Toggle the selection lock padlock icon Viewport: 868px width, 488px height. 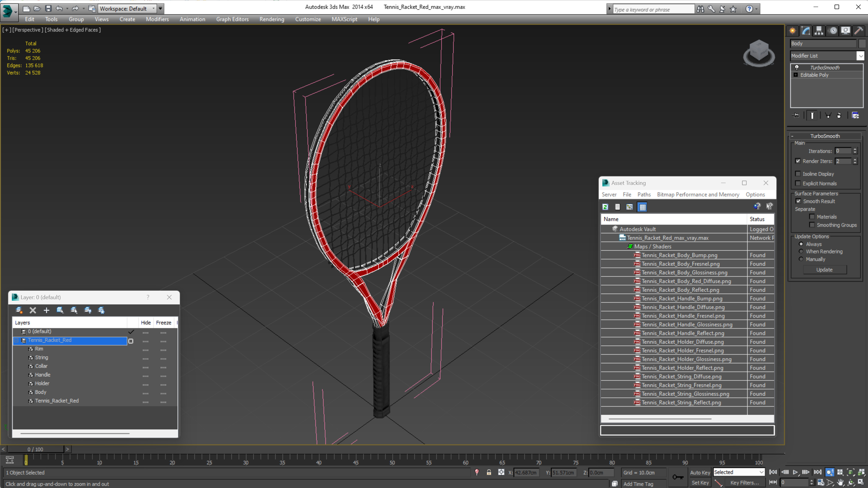coord(489,472)
